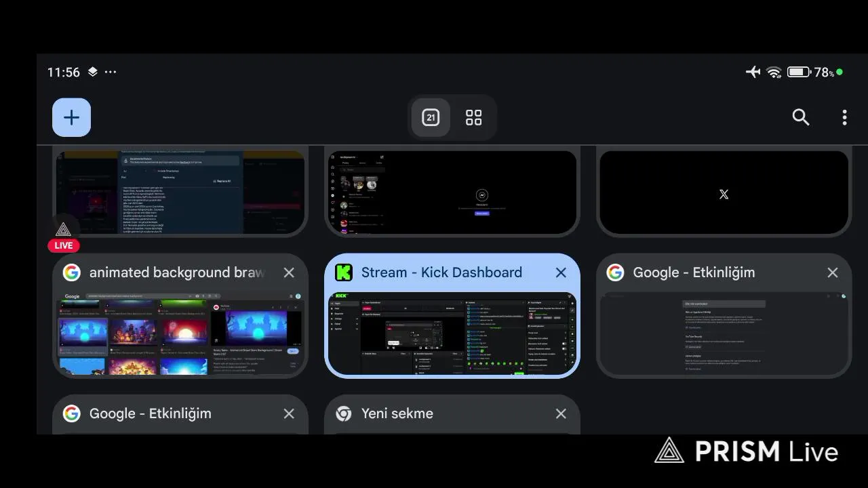Switch to the tab groups grid view
868x488 pixels.
pos(473,117)
